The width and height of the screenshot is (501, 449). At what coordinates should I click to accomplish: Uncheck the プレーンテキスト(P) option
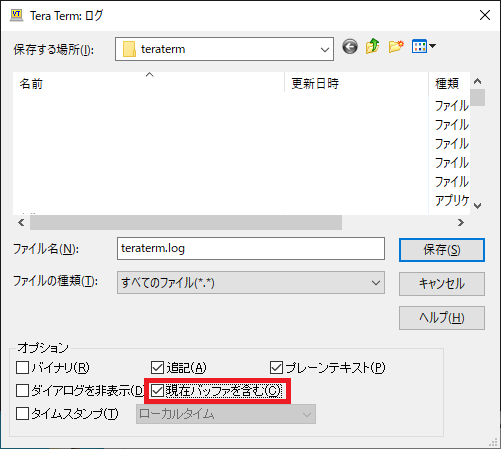276,368
